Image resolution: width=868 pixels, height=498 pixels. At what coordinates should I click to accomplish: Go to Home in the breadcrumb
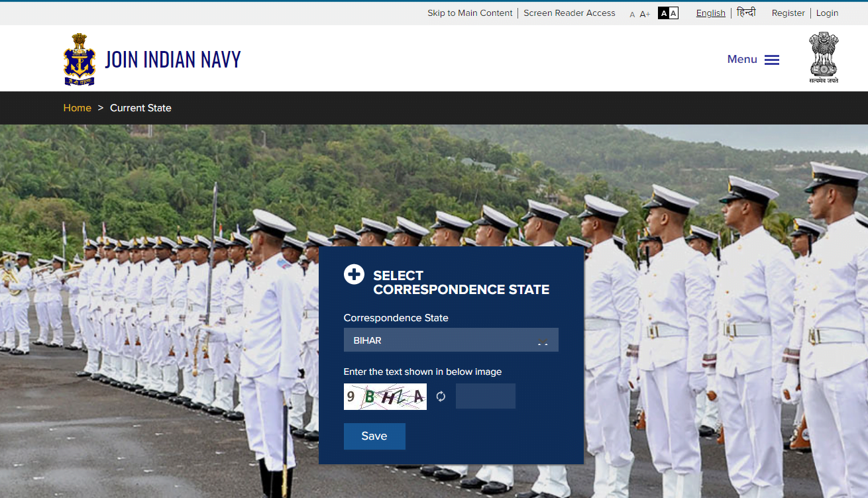[77, 108]
